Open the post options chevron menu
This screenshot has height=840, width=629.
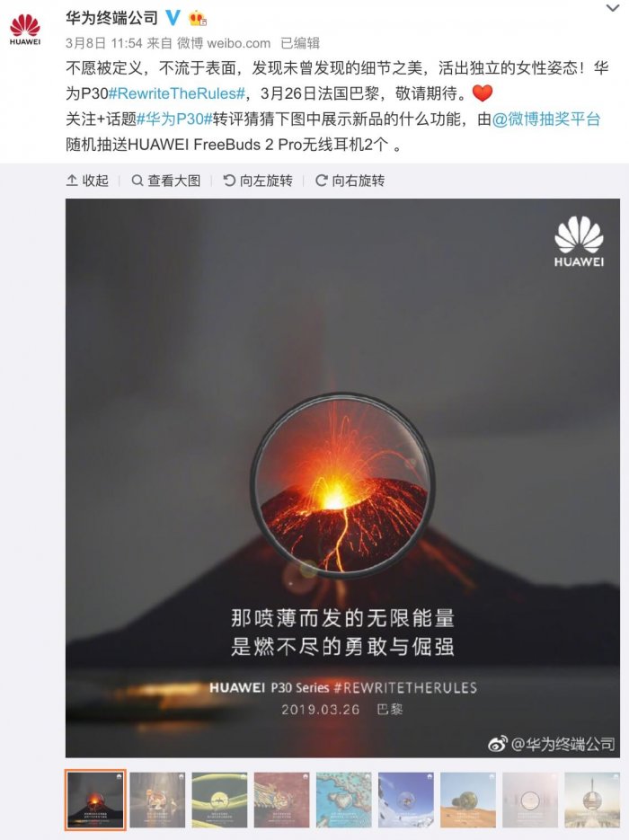612,8
